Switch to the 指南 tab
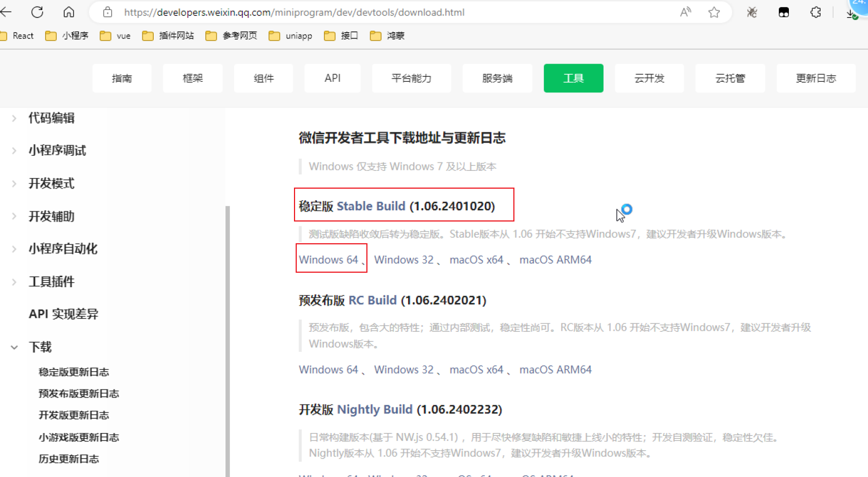This screenshot has width=868, height=477. tap(122, 78)
